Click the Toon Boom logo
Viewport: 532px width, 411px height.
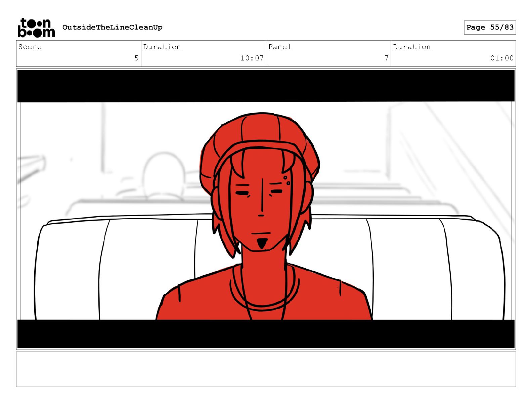[x=36, y=28]
